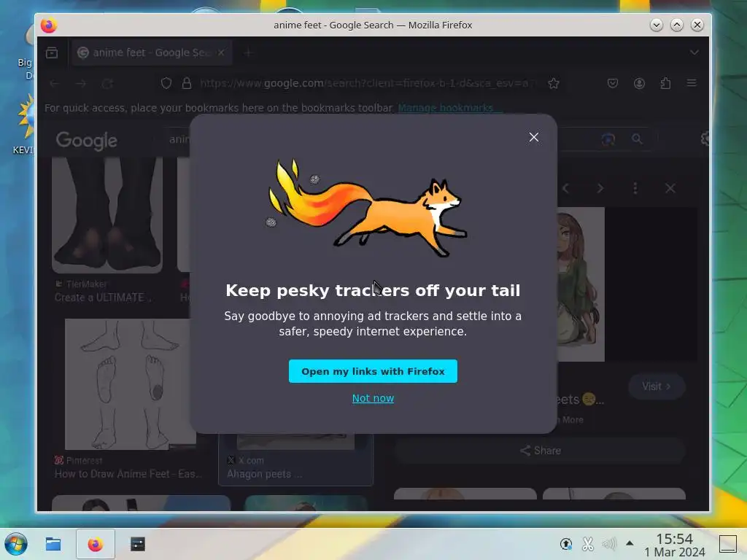The width and height of the screenshot is (747, 560).
Task: Show next image in preview panel
Action: (x=600, y=189)
